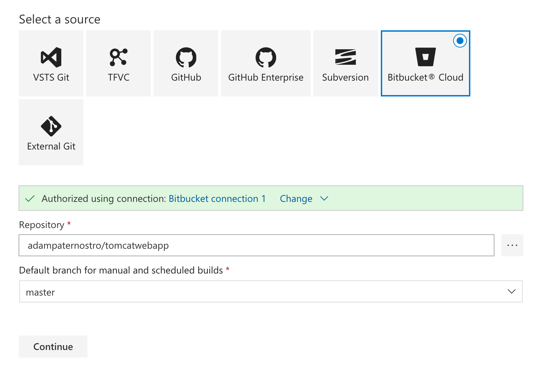This screenshot has width=533, height=392.
Task: Expand the chevron next to Change
Action: (x=324, y=198)
